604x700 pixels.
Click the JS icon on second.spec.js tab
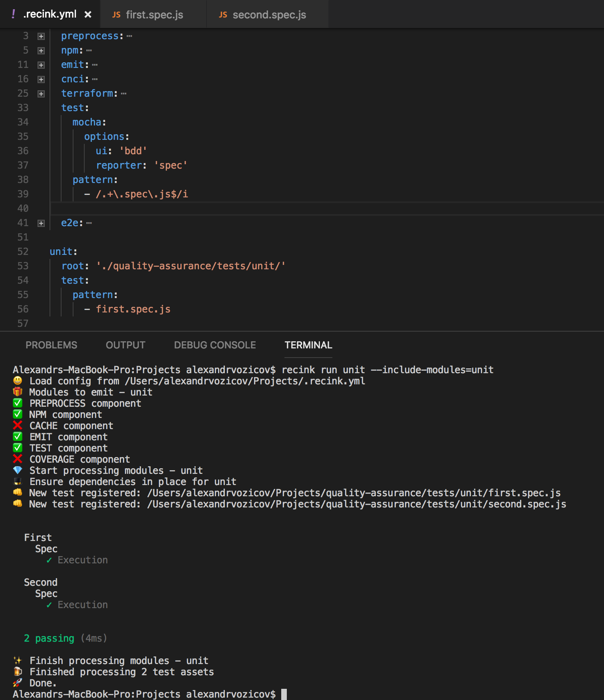(223, 15)
